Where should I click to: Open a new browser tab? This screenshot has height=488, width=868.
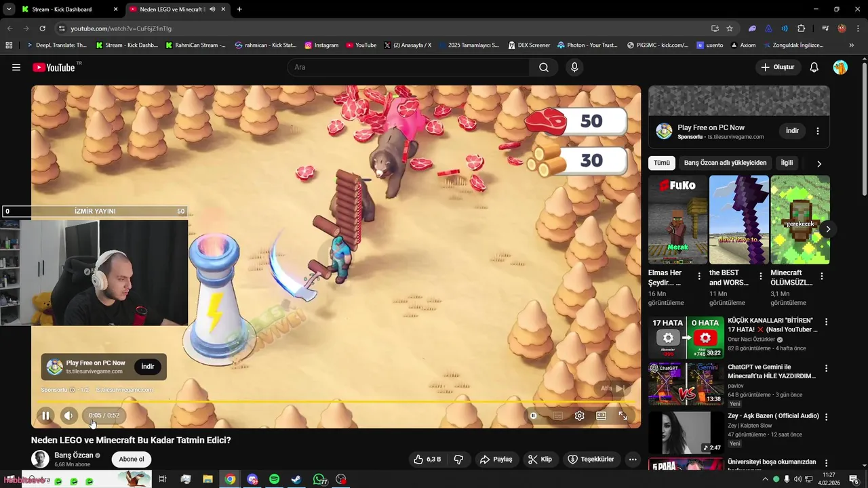(239, 9)
